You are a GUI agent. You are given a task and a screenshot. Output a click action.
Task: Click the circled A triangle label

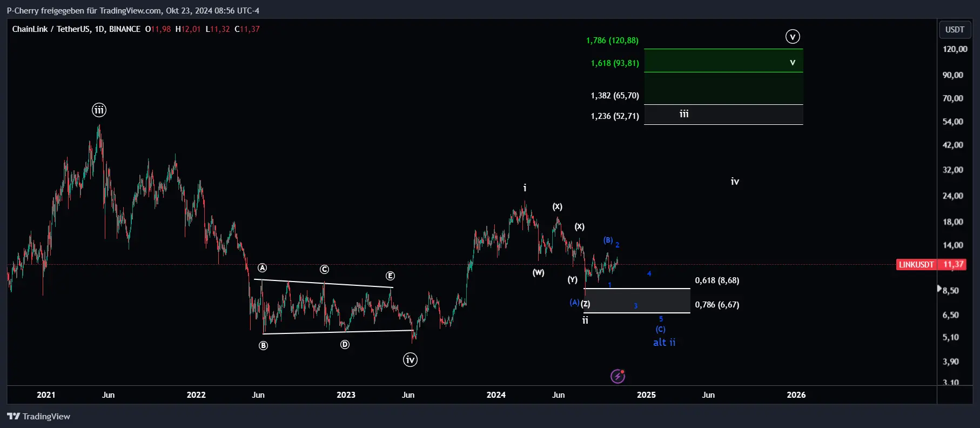(x=262, y=268)
